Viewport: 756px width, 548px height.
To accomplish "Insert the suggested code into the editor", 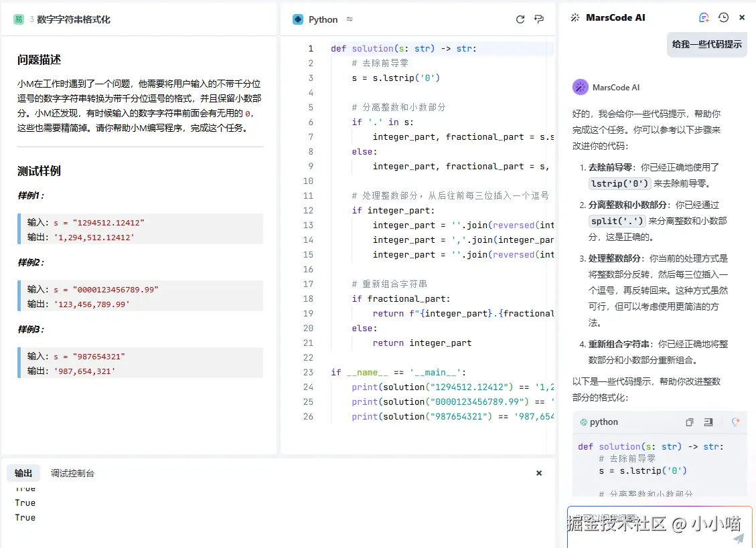I will pyautogui.click(x=708, y=422).
